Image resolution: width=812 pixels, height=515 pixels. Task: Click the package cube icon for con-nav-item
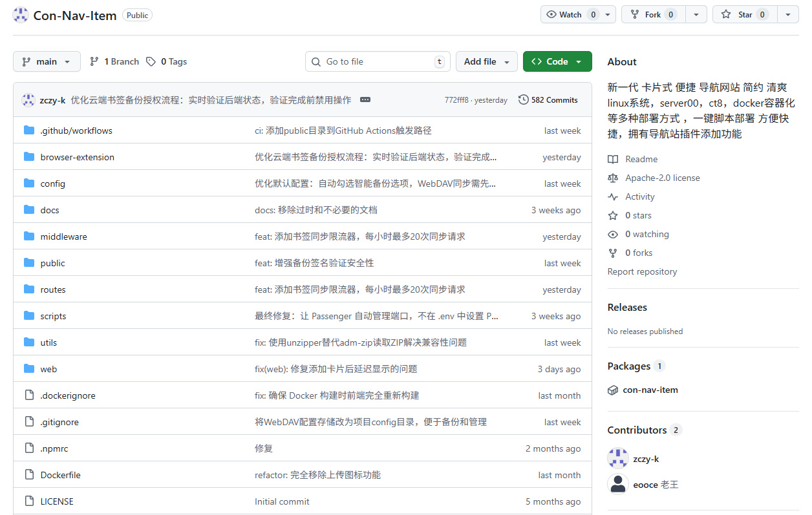coord(613,390)
